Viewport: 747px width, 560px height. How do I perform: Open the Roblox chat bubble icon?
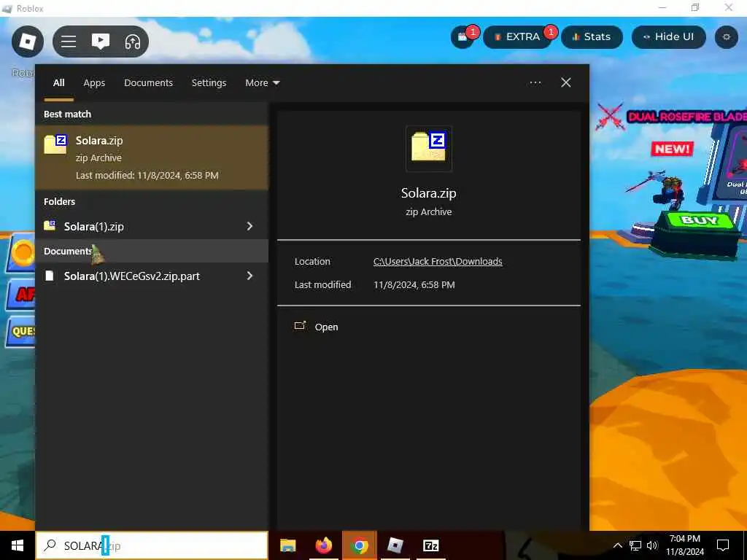coord(101,42)
